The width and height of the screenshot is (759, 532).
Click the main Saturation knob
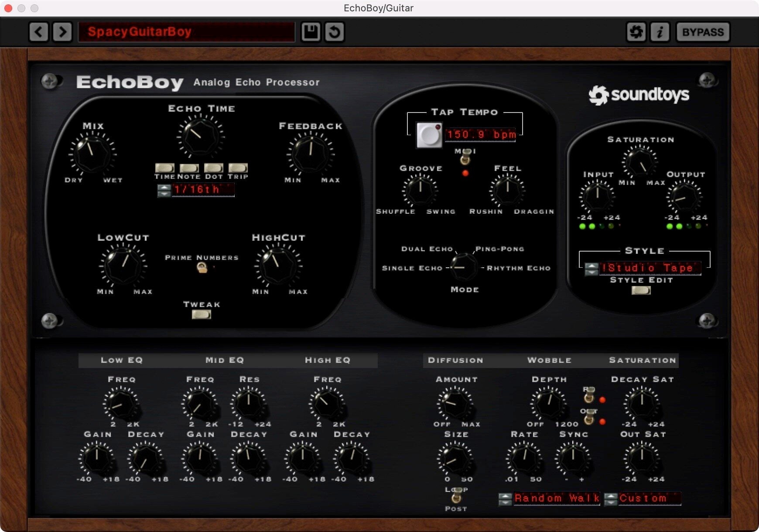coord(640,163)
